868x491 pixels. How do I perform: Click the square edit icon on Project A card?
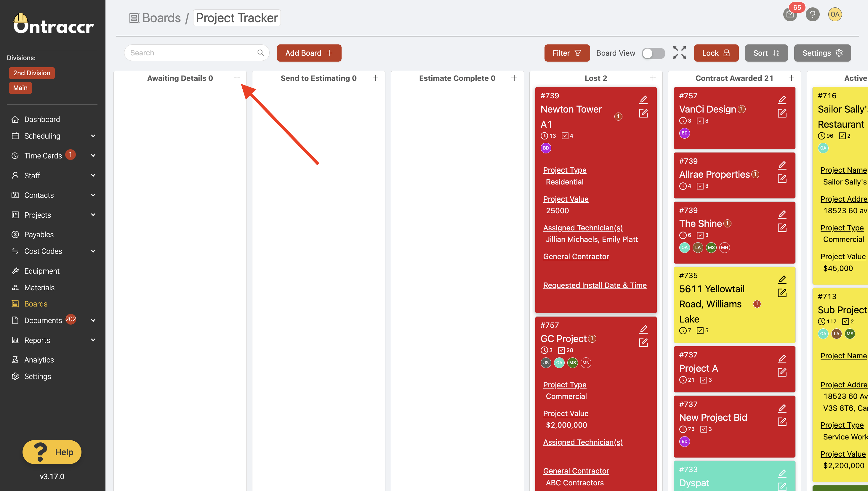point(782,372)
